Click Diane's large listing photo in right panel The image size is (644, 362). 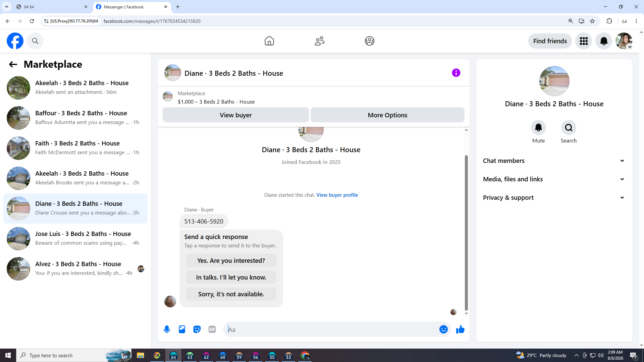554,81
